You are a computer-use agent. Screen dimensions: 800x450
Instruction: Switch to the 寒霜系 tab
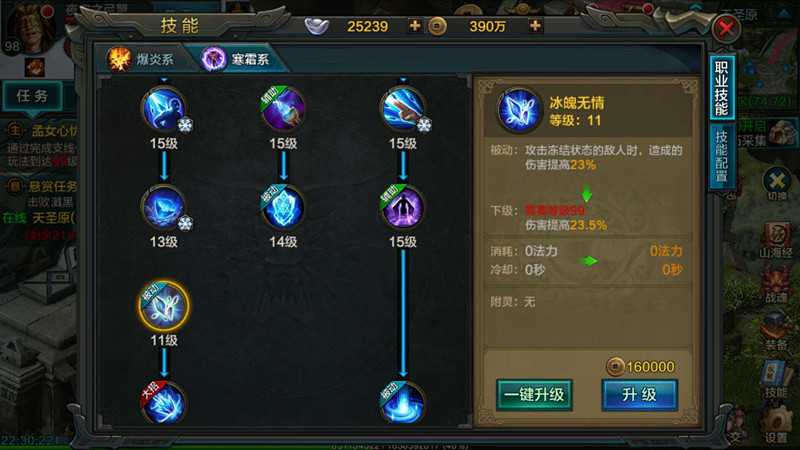[236, 59]
